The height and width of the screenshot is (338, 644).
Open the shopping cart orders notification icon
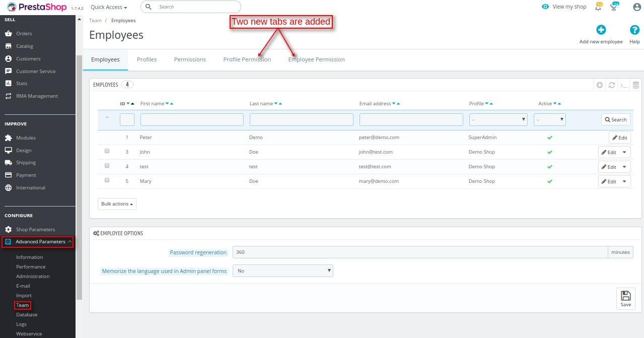click(x=614, y=7)
